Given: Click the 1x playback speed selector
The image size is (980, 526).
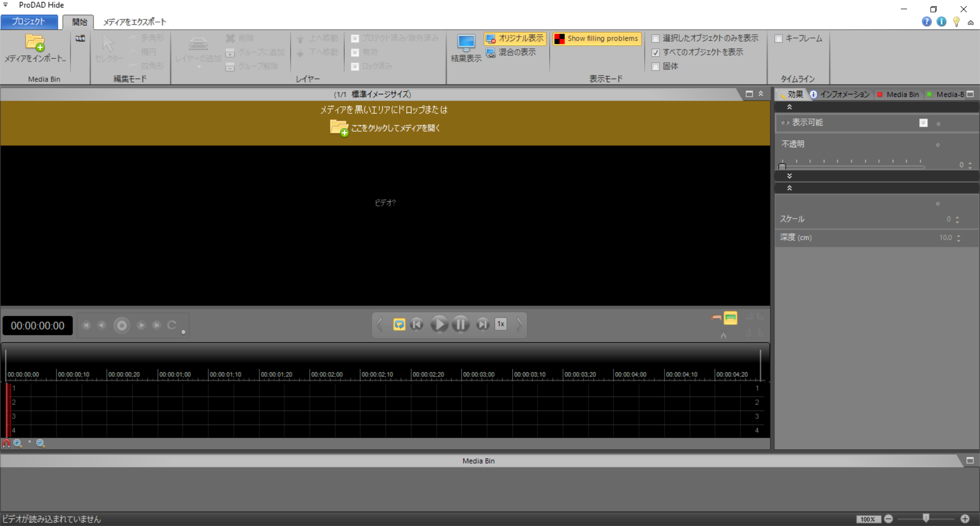Looking at the screenshot, I should coord(501,324).
